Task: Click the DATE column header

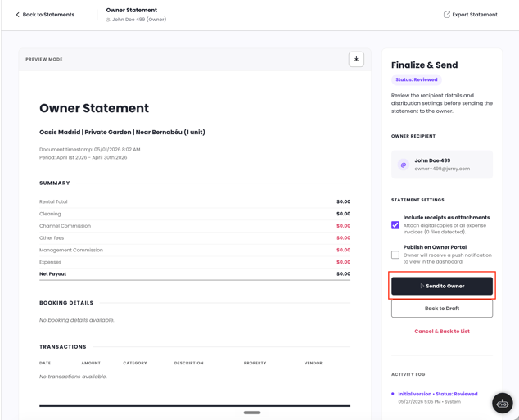Action: pos(45,363)
